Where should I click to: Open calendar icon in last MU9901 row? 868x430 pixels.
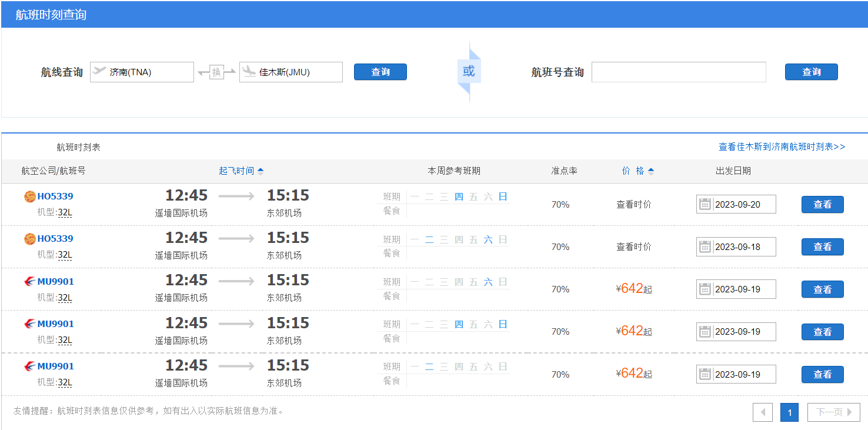(x=705, y=374)
